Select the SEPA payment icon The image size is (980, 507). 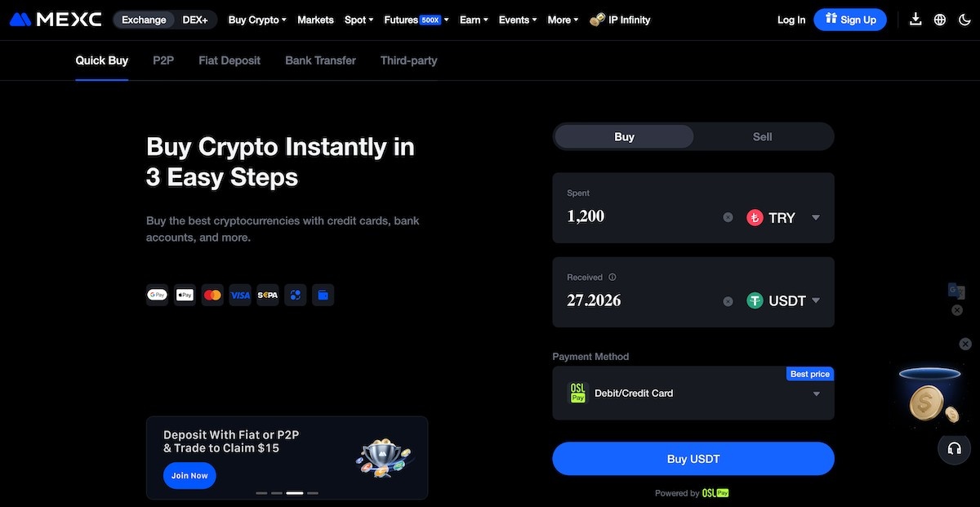click(268, 295)
